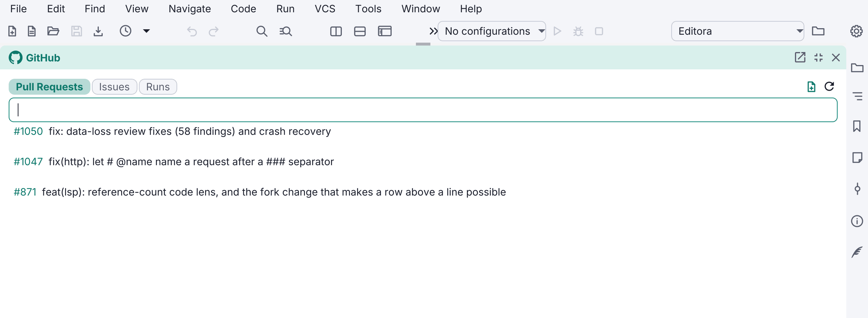Open recent files clock icon
This screenshot has width=868, height=318.
pyautogui.click(x=125, y=31)
